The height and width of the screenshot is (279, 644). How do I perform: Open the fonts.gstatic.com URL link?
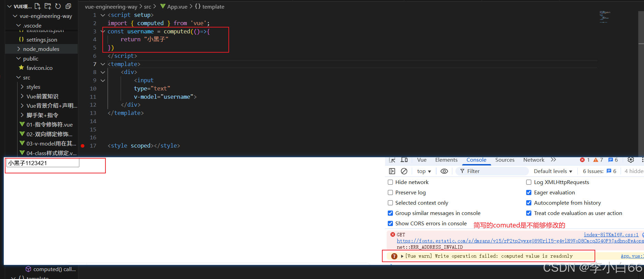point(520,241)
